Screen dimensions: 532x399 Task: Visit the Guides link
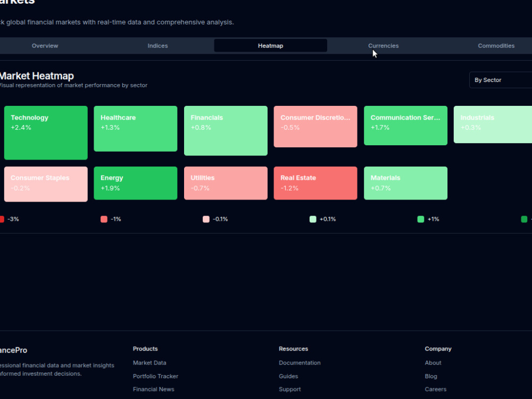point(288,376)
